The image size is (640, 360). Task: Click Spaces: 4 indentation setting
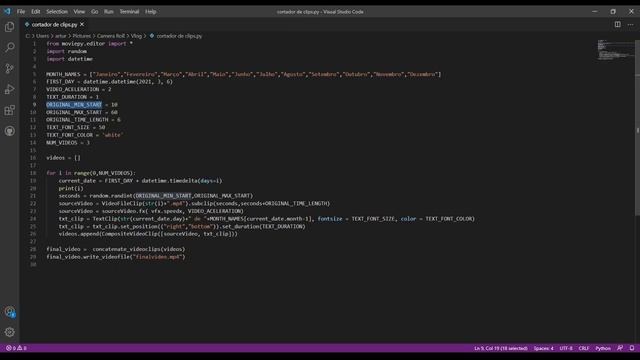(x=543, y=348)
